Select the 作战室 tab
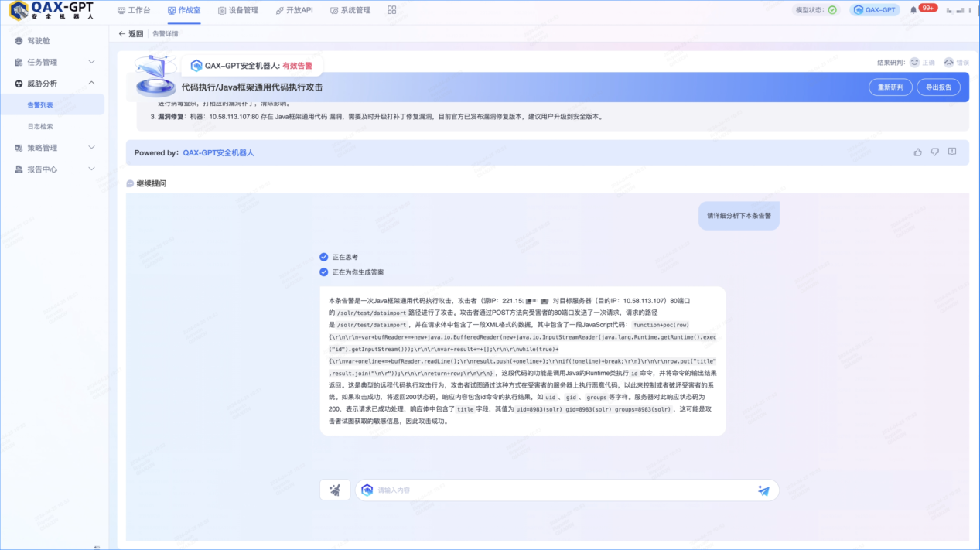The image size is (980, 550). pyautogui.click(x=183, y=10)
